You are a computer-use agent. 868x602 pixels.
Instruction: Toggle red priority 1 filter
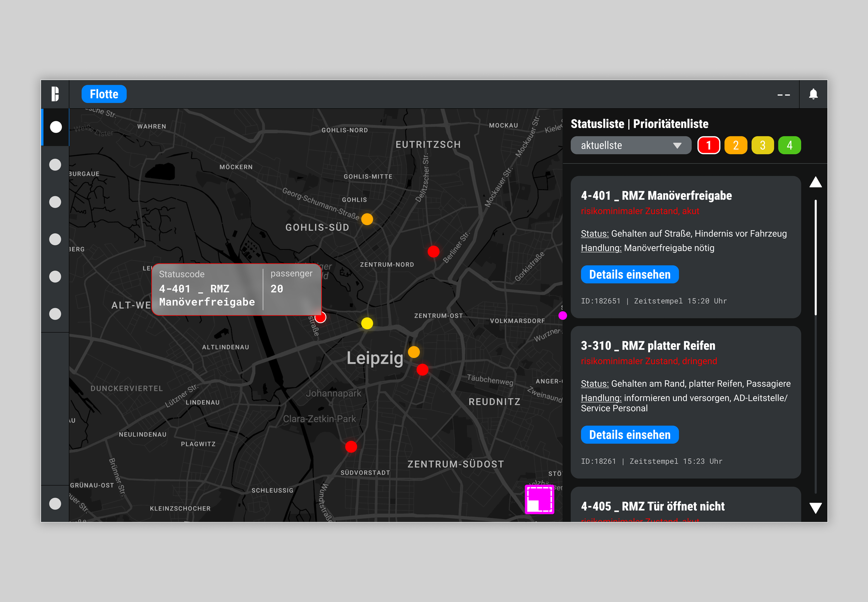[708, 145]
